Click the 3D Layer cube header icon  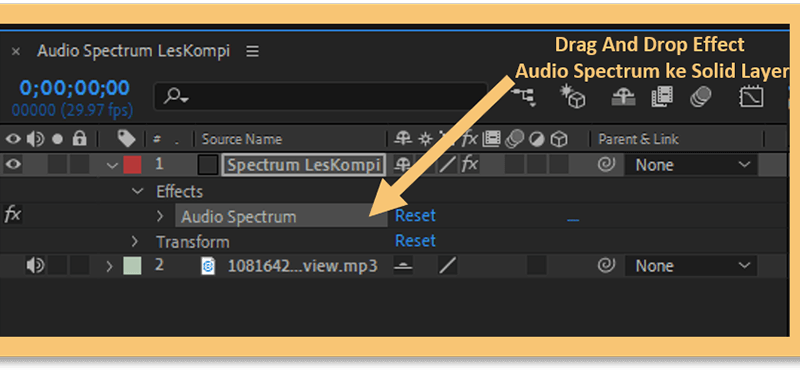click(560, 139)
